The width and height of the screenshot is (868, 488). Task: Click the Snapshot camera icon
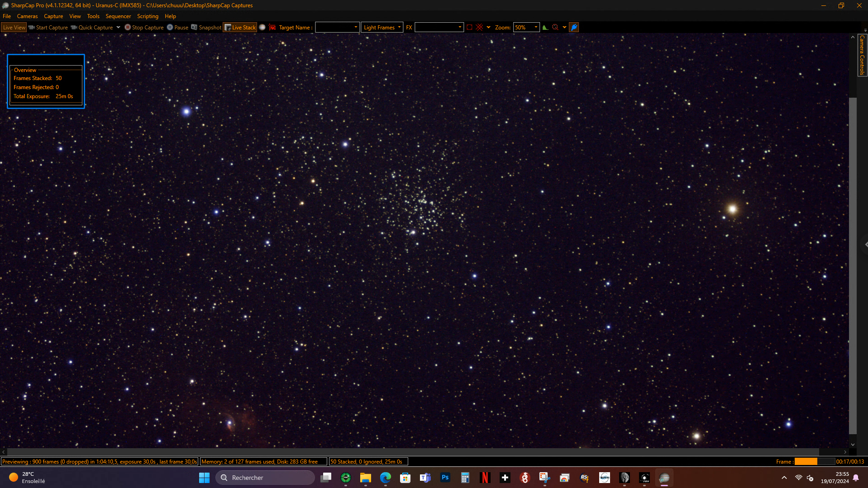[194, 27]
